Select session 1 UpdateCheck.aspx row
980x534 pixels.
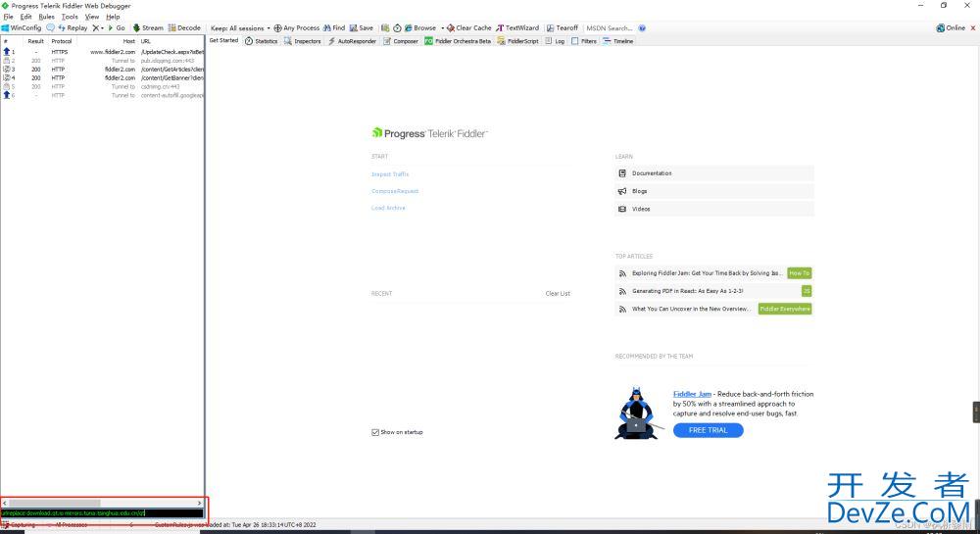point(103,52)
